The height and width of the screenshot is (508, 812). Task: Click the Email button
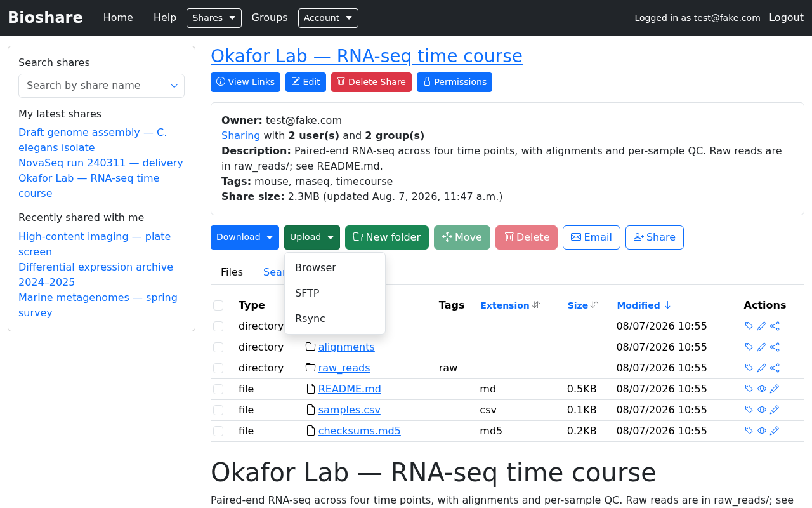pyautogui.click(x=591, y=237)
